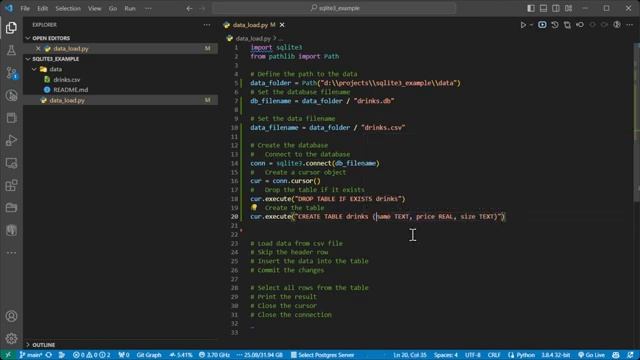The image size is (640, 360).
Task: Click data_load.py breadcrumb above editor
Action: pos(253,38)
